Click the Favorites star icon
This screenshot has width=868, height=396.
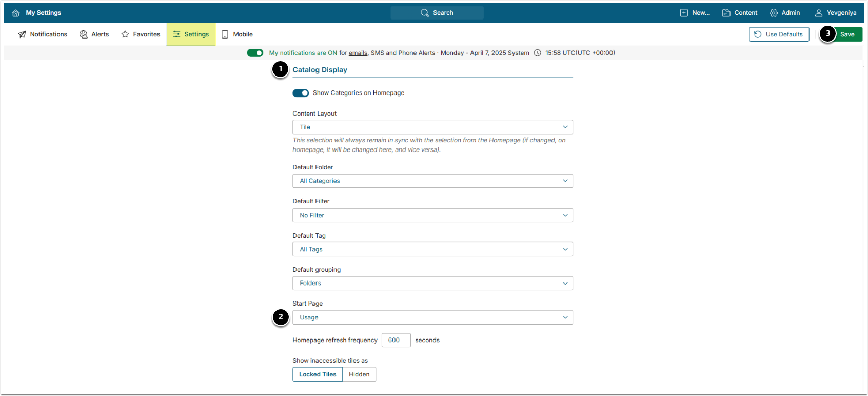pos(125,34)
